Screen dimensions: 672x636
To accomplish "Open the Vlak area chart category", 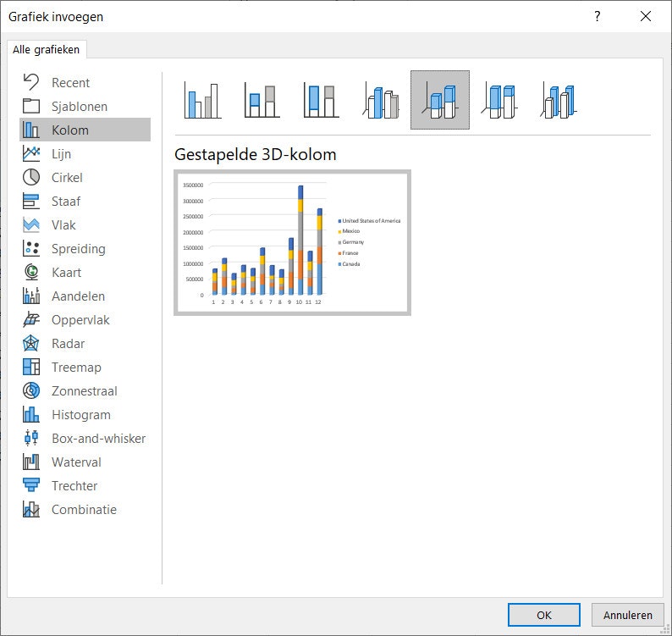I will tap(85, 224).
